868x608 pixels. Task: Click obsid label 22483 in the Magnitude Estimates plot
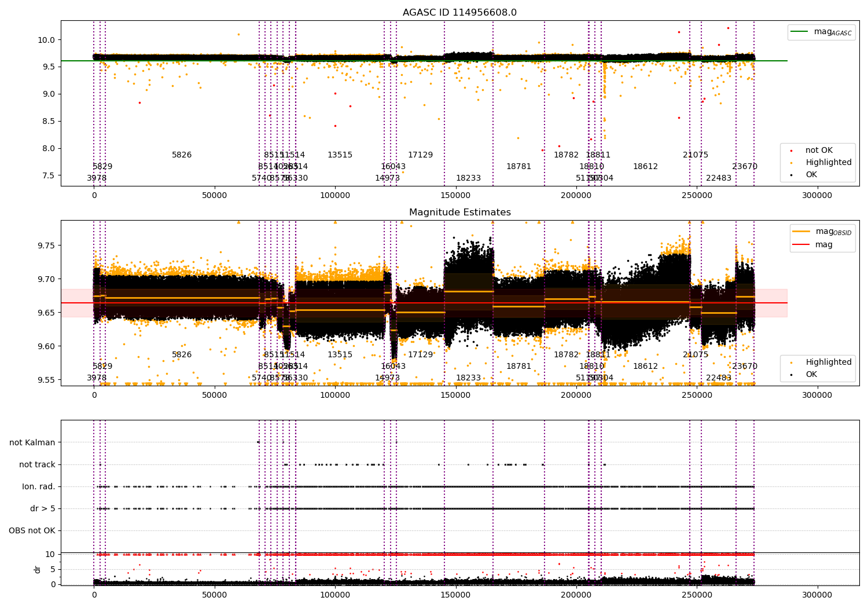pyautogui.click(x=719, y=378)
